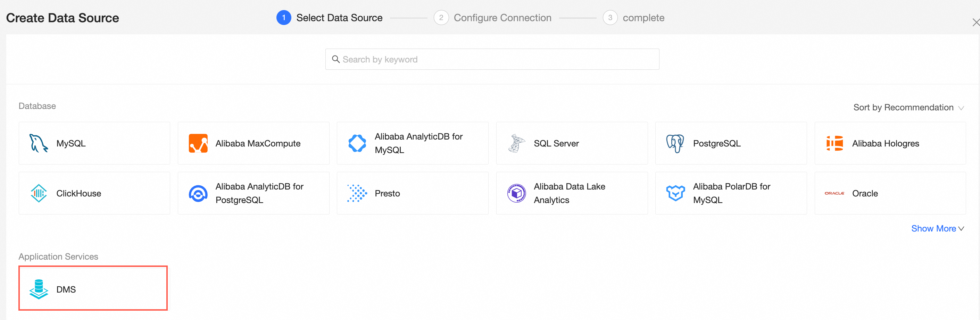Click the AnalyticDB for MySQL icon
The height and width of the screenshot is (320, 980).
(x=357, y=143)
